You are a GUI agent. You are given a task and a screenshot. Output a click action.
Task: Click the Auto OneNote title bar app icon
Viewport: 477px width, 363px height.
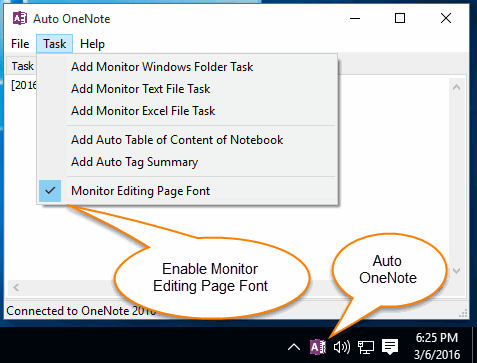pos(20,18)
